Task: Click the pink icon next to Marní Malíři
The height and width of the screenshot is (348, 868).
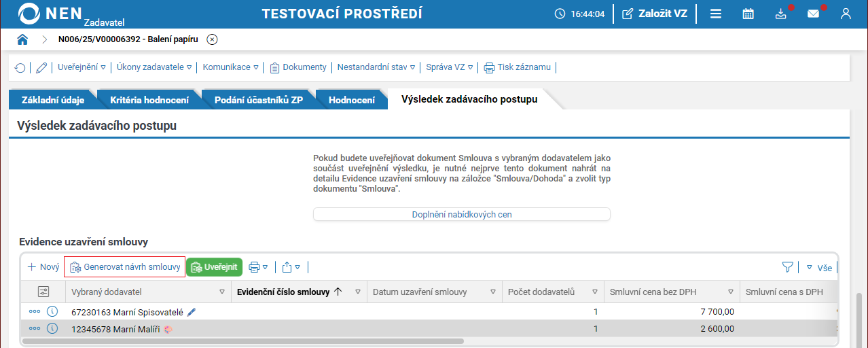Action: (167, 329)
